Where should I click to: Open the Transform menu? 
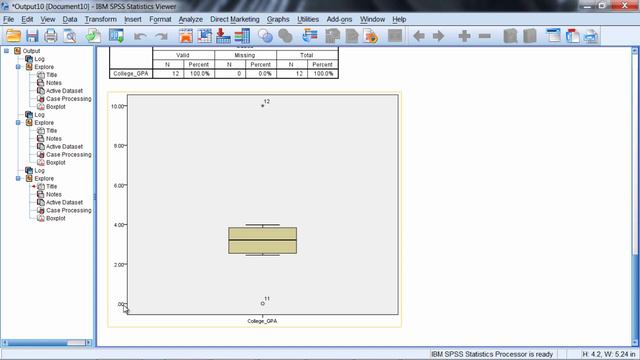click(x=100, y=19)
